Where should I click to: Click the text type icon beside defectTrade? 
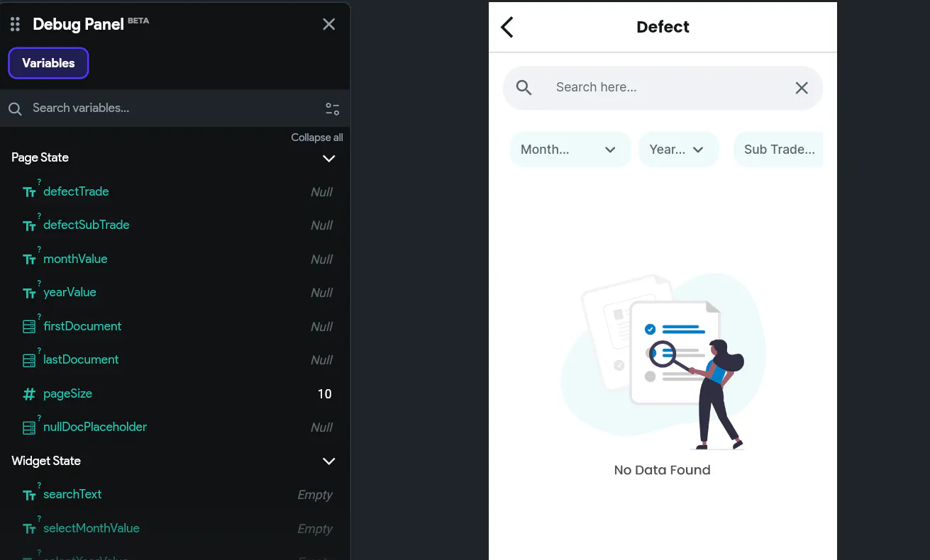[29, 192]
